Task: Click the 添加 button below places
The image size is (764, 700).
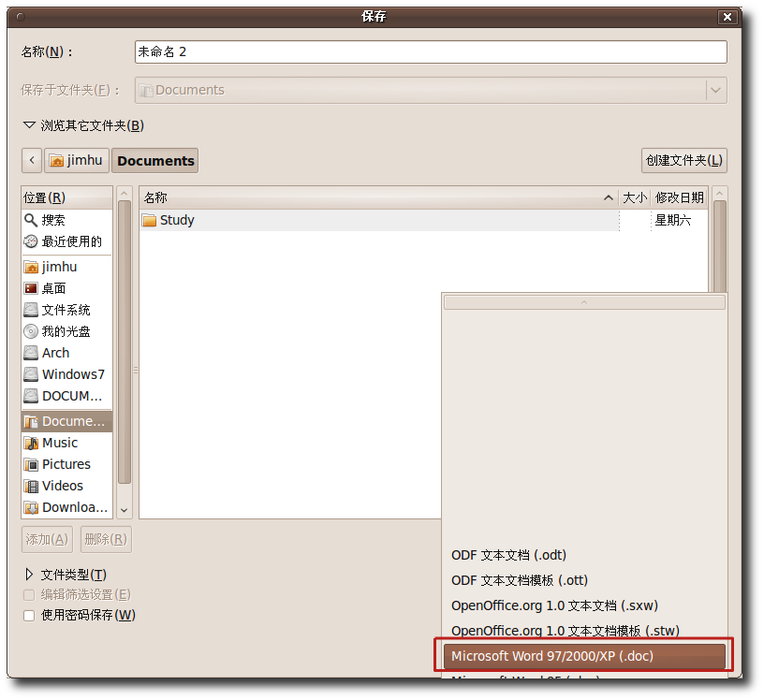Action: 47,539
